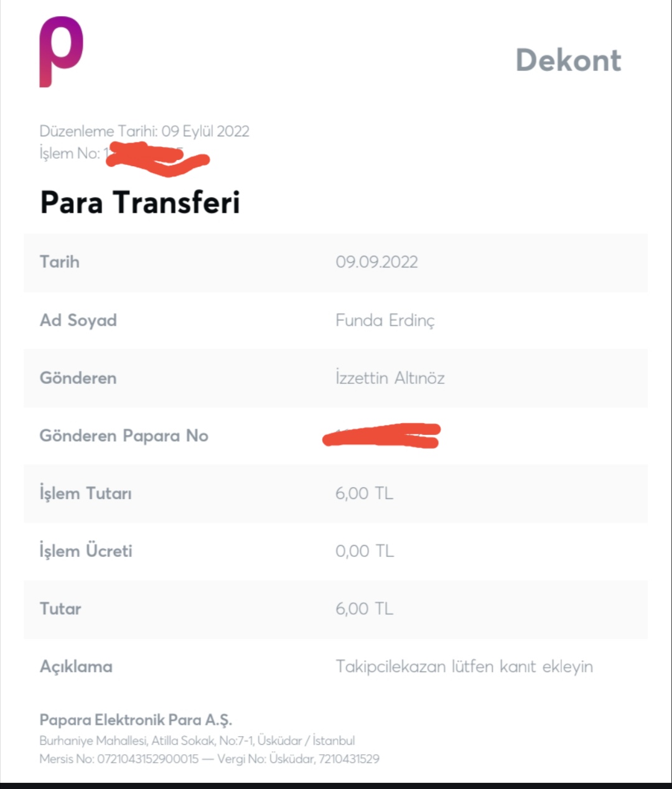
Task: Select the Tarih value 09.09.2022
Action: pos(376,262)
